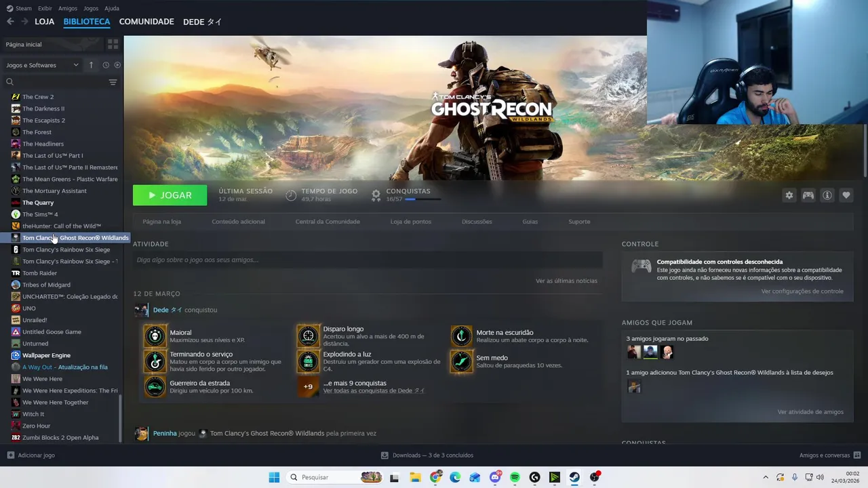Image resolution: width=868 pixels, height=488 pixels.
Task: Select The Quarry in library list
Action: [x=38, y=203]
